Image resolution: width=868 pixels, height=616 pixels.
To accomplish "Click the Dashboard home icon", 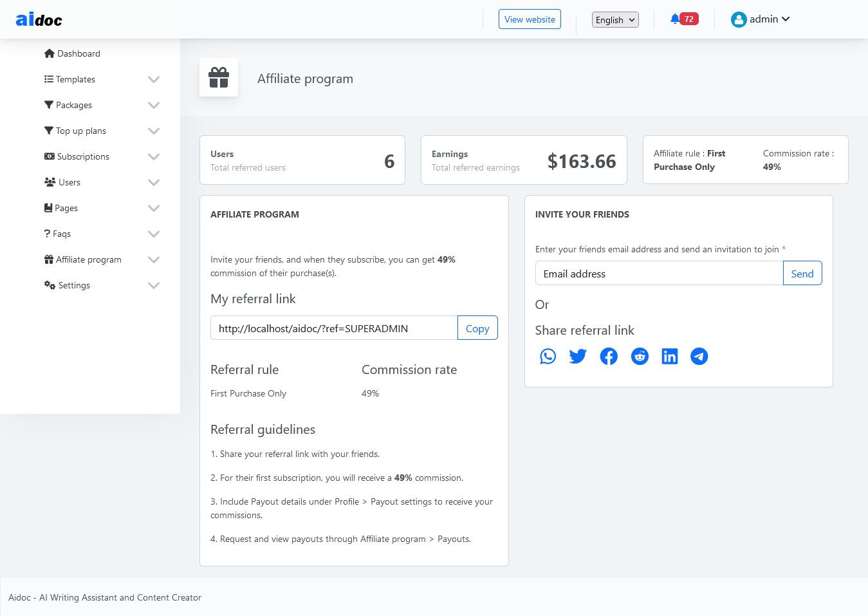I will pyautogui.click(x=50, y=53).
